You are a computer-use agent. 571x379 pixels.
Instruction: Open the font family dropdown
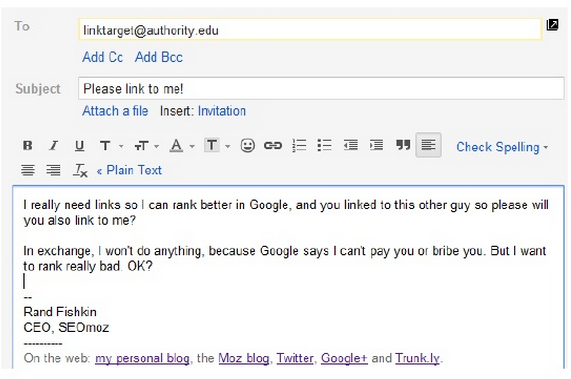[111, 146]
